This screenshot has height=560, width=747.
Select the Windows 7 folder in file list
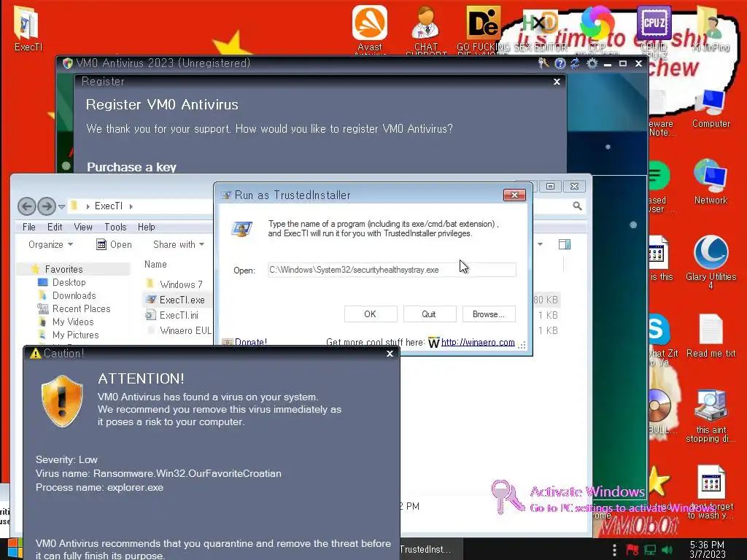click(181, 284)
